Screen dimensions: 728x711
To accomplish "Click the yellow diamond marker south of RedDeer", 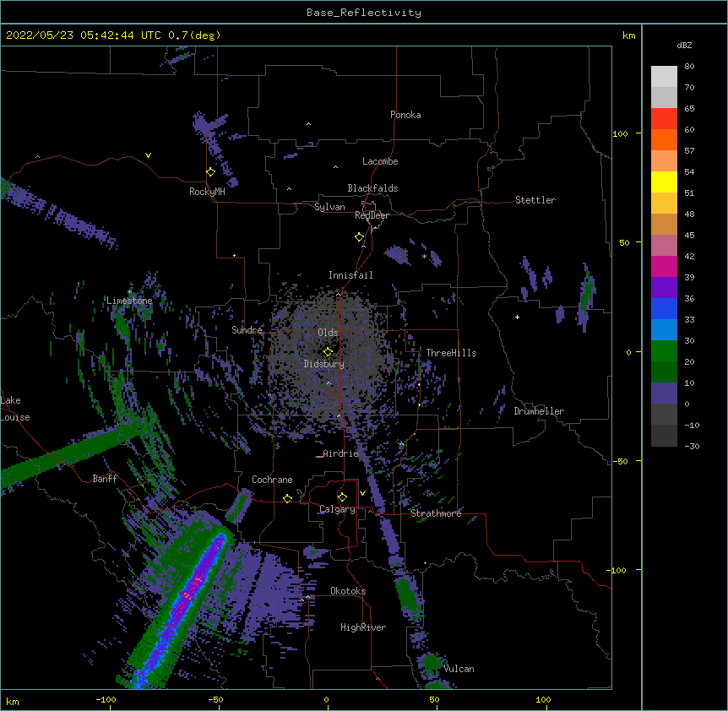I will [x=360, y=237].
